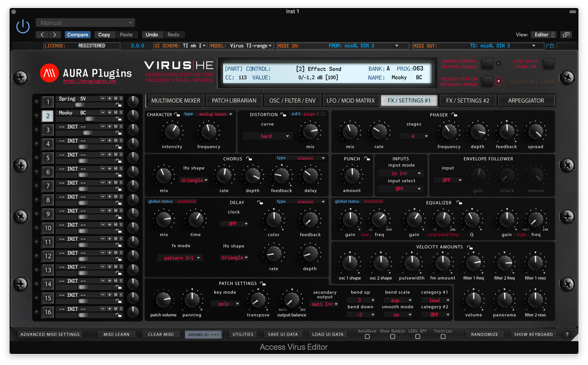Click the delay feedback knob
This screenshot has height=365, width=588.
point(310,219)
